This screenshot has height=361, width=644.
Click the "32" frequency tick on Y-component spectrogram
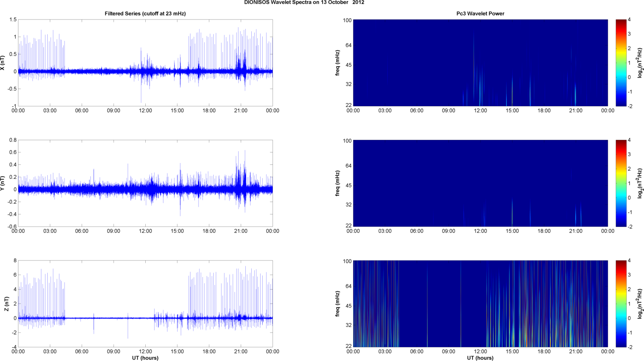click(349, 205)
